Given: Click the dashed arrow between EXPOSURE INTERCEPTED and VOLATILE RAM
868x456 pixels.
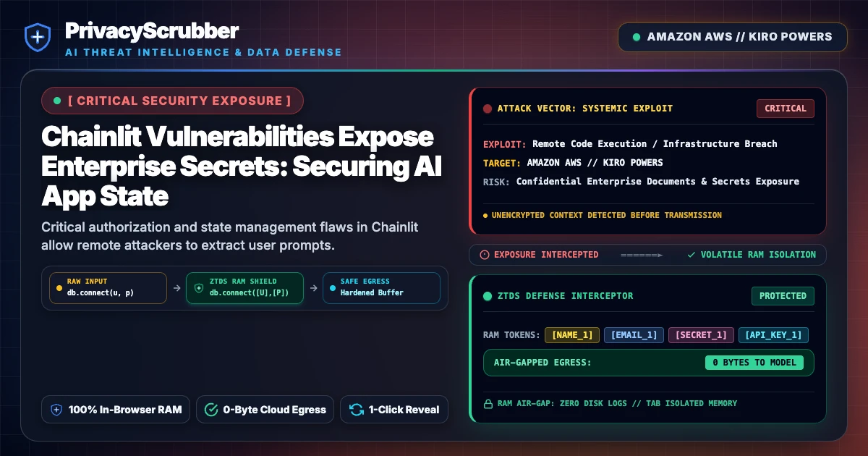Looking at the screenshot, I should pyautogui.click(x=641, y=255).
